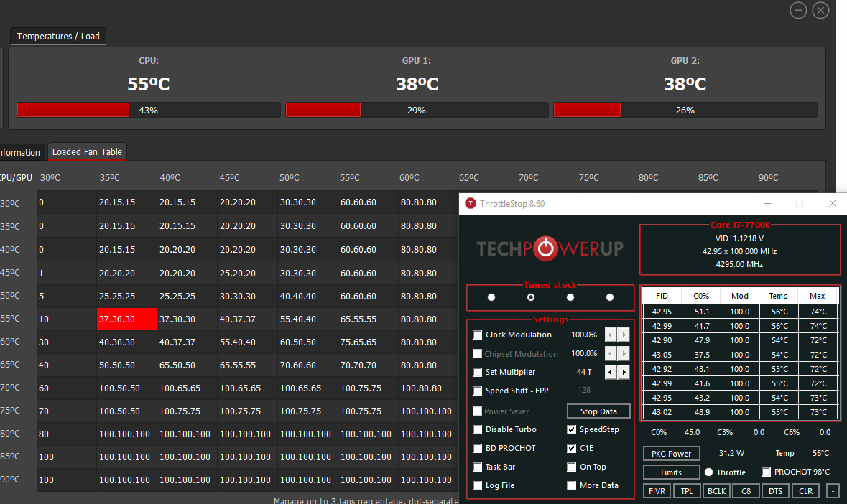
Task: Click the 43.05 FID value
Action: point(662,355)
